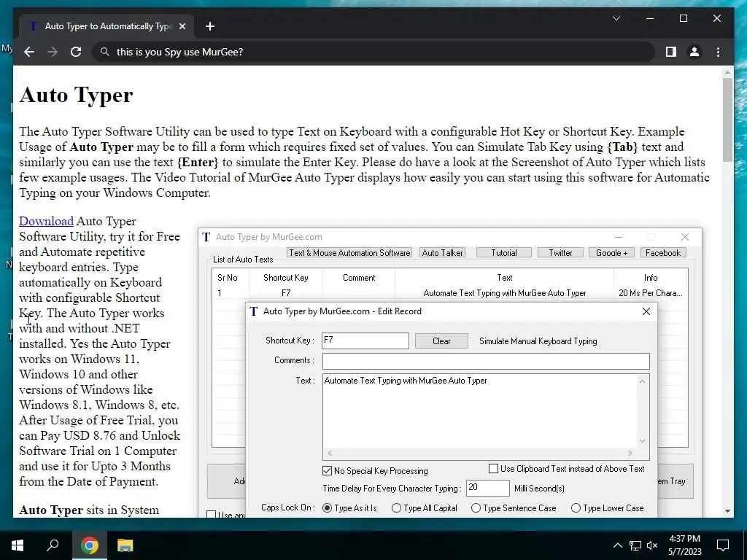Click the page vertical scrollbar thumb
Viewport: 747px width, 560px height.
coord(727,119)
